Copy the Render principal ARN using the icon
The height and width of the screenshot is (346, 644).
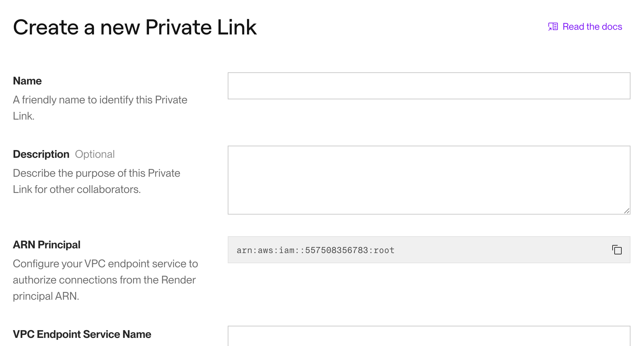617,250
